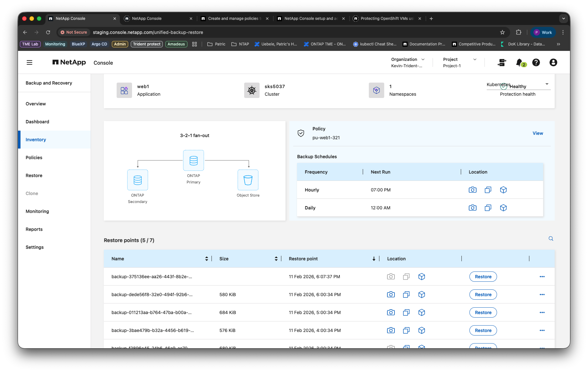
Task: Open Monitoring in the sidebar menu
Action: pyautogui.click(x=37, y=211)
